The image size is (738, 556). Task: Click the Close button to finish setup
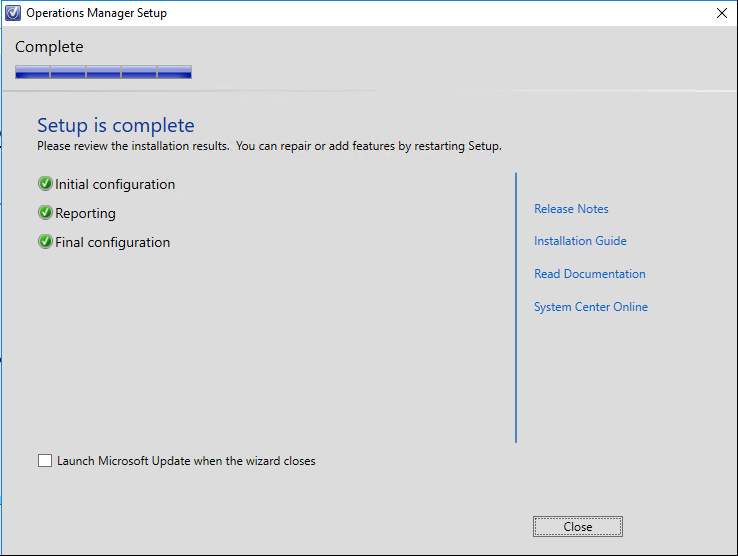coord(578,526)
